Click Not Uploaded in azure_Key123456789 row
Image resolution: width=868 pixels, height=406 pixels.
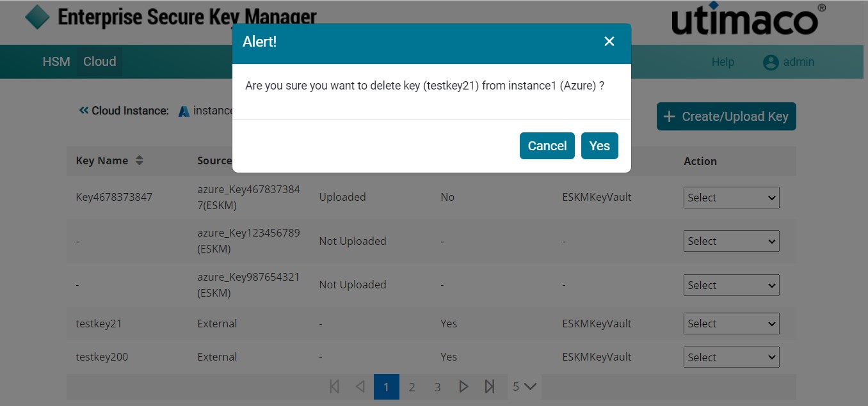(353, 241)
